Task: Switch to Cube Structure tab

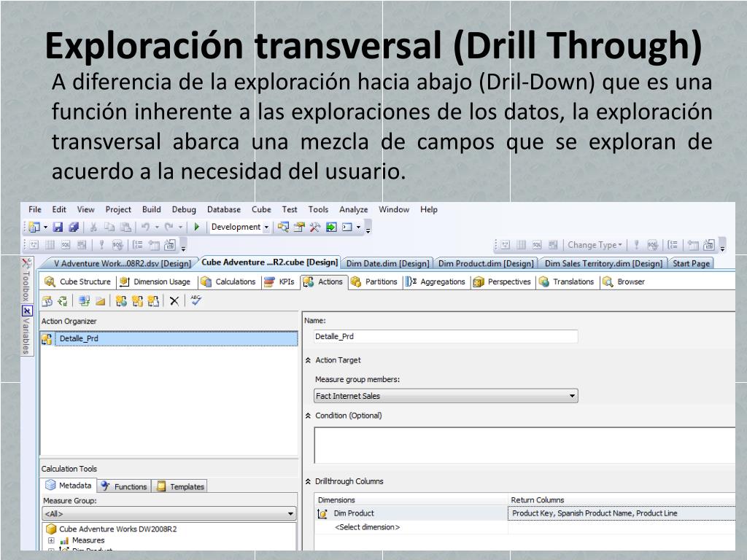Action: coord(77,282)
